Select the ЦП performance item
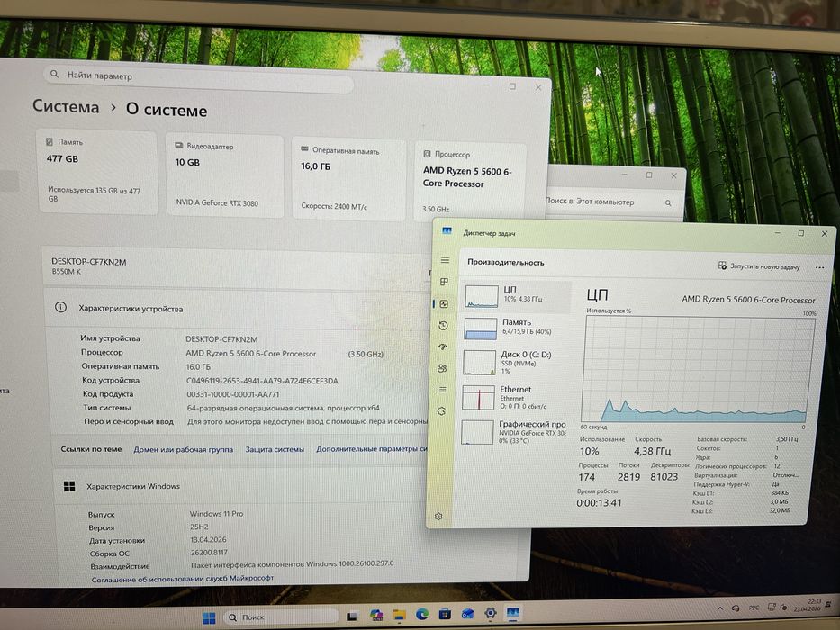Viewport: 840px width, 630px height. [515, 296]
